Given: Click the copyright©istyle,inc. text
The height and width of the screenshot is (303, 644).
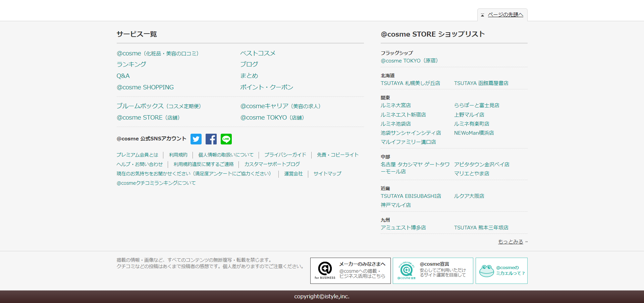Looking at the screenshot, I should 322,297.
